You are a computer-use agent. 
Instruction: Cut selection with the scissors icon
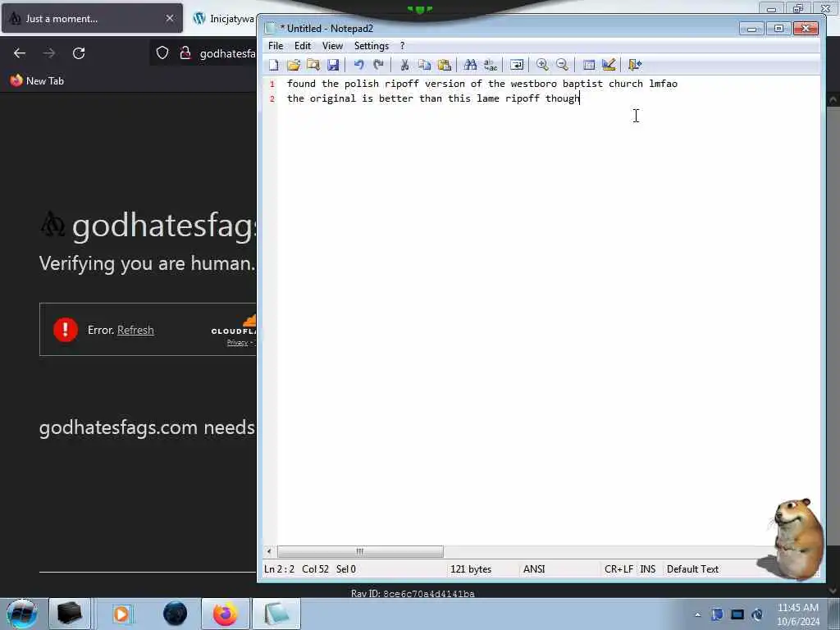[404, 65]
